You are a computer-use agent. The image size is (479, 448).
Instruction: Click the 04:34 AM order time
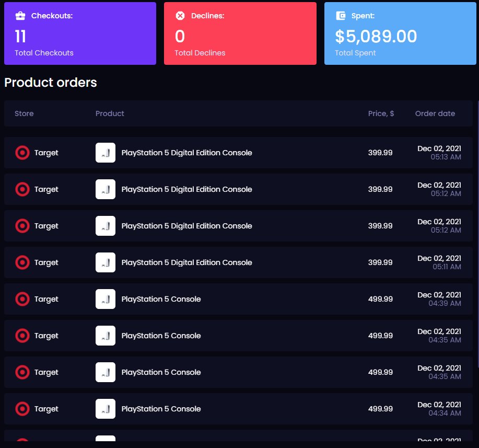[445, 413]
